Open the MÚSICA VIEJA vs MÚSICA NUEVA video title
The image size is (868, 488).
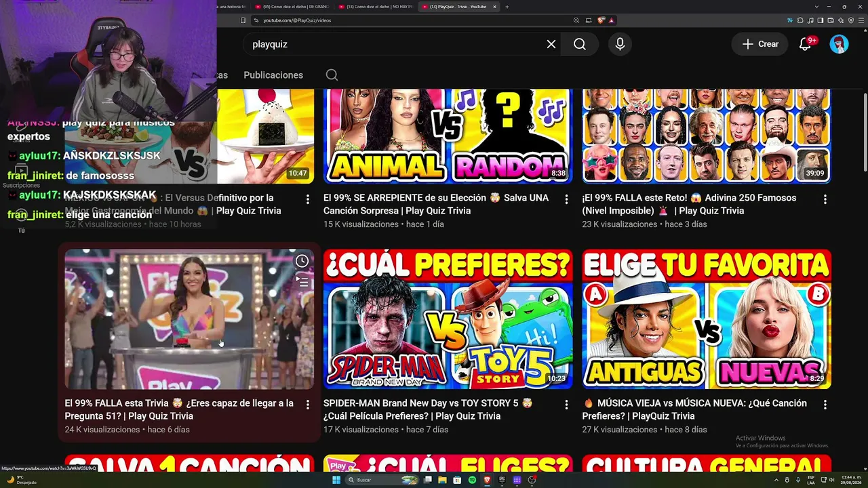[694, 409]
